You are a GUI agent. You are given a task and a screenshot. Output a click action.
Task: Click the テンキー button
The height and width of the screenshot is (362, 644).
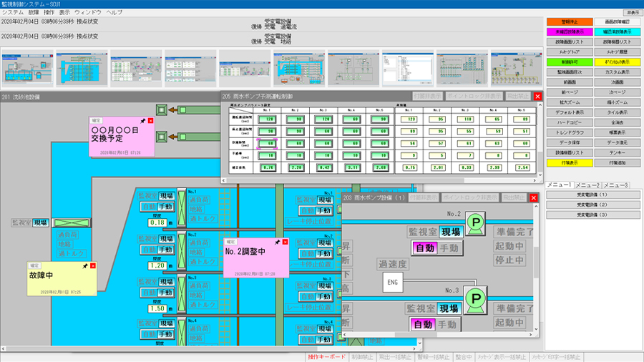pyautogui.click(x=618, y=152)
